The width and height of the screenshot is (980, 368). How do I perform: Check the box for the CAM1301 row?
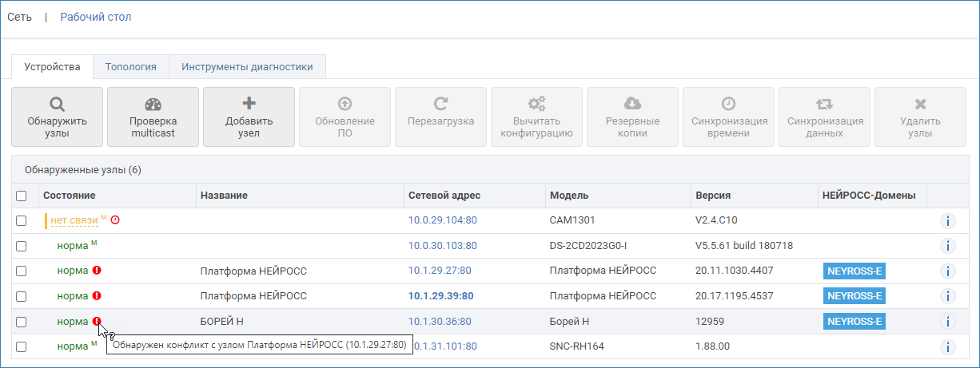(22, 220)
